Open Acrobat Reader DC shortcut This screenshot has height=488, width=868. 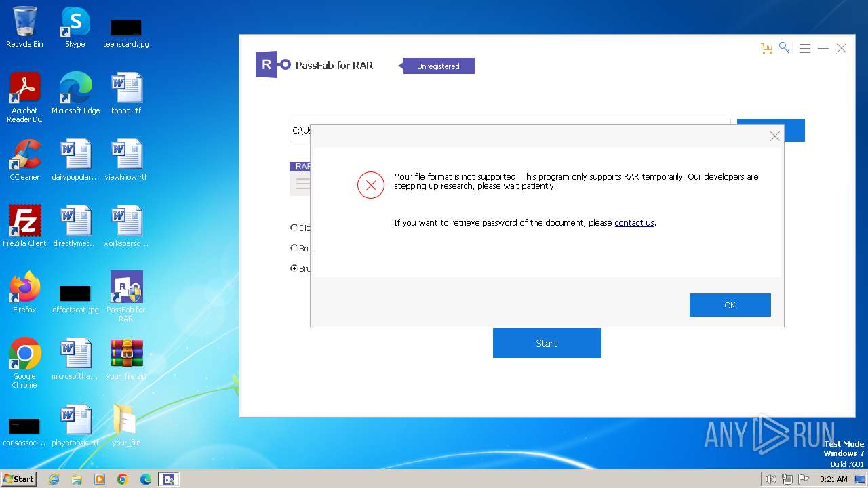coord(24,98)
